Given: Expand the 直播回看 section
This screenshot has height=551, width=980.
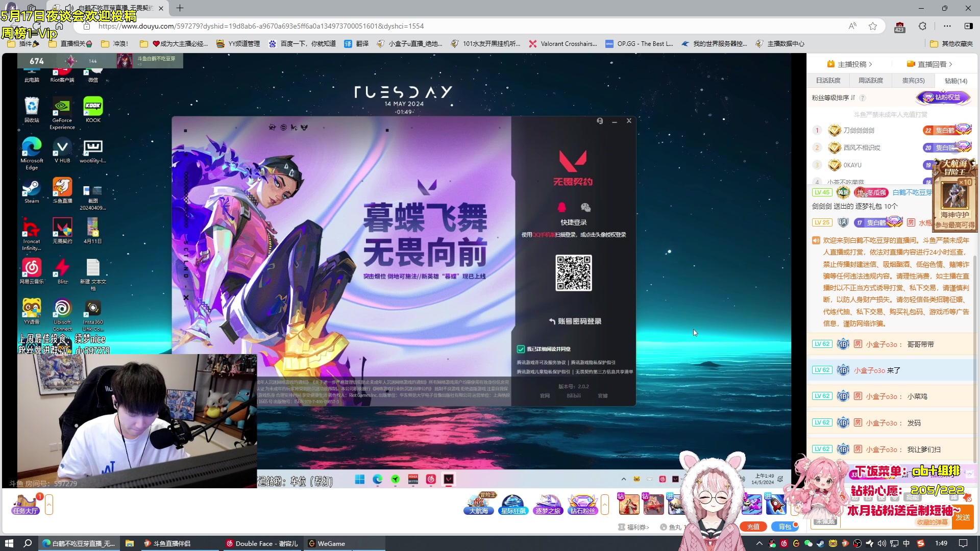Looking at the screenshot, I should [x=930, y=64].
